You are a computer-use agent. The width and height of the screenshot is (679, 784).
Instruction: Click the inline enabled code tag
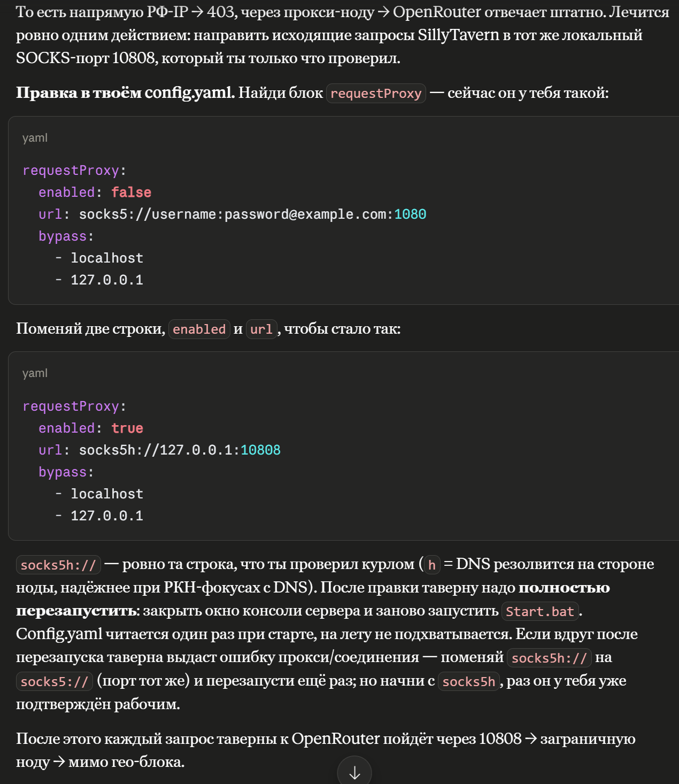click(199, 329)
